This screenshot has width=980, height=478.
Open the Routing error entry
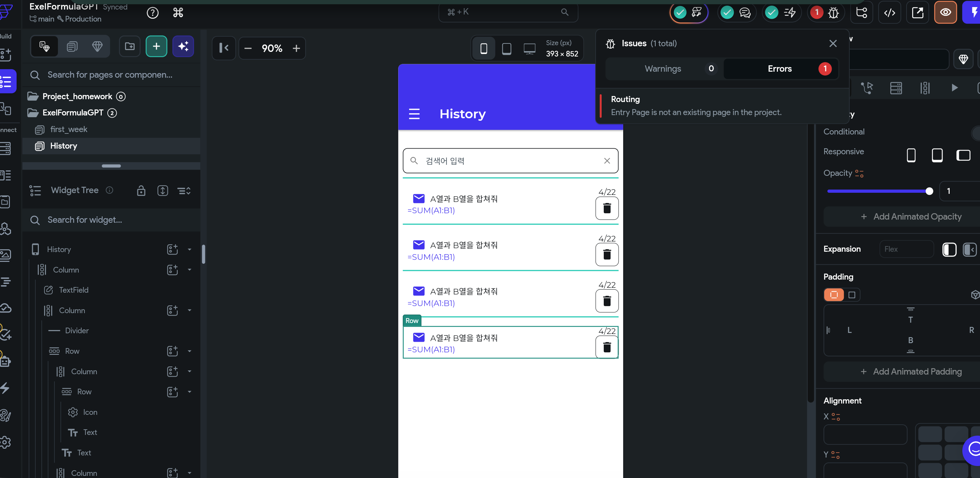pyautogui.click(x=722, y=106)
